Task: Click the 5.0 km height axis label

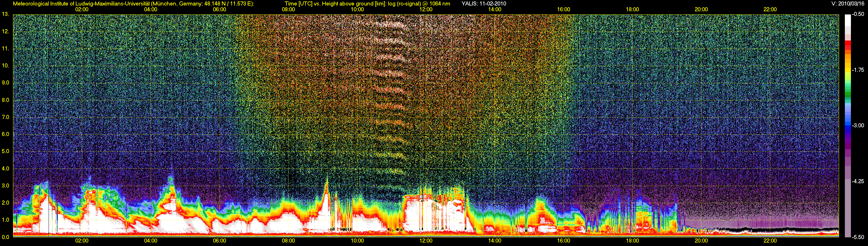Action: 5,151
